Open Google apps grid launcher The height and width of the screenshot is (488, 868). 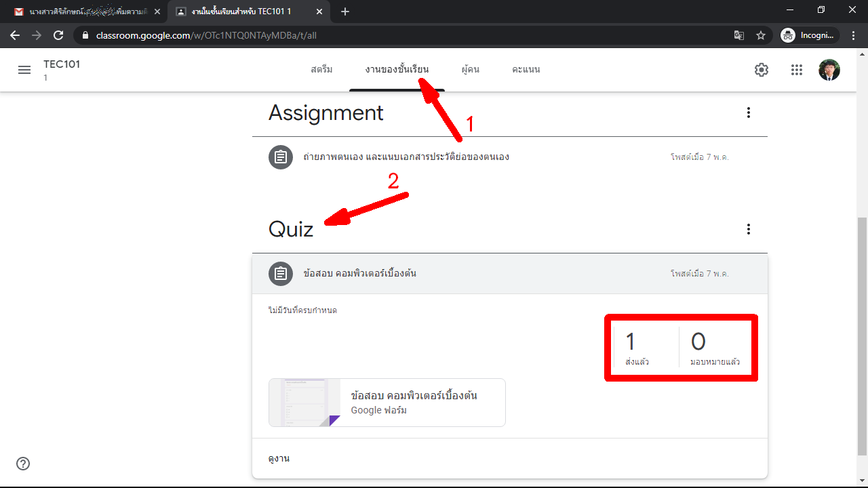[x=797, y=70]
